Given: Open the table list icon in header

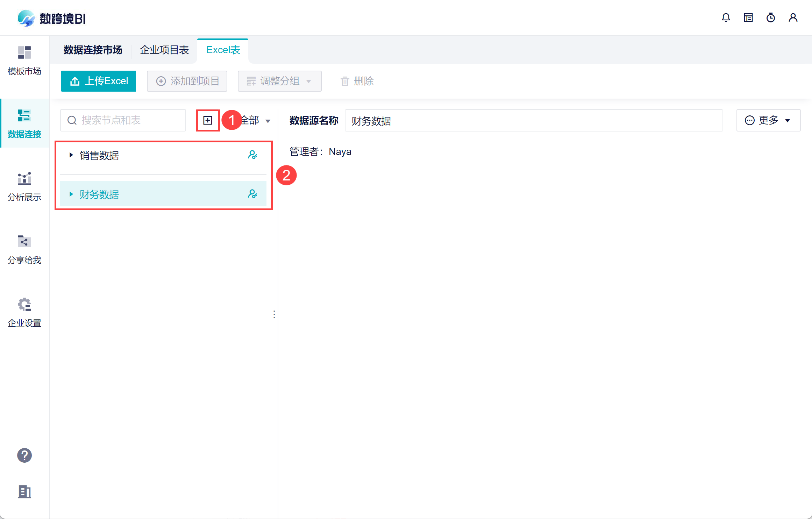Looking at the screenshot, I should [x=748, y=17].
